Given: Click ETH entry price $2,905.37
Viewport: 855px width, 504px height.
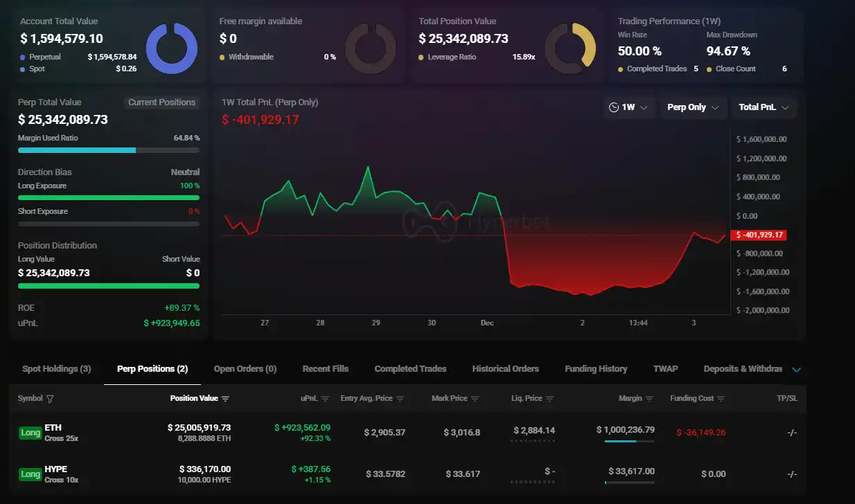Looking at the screenshot, I should (385, 433).
